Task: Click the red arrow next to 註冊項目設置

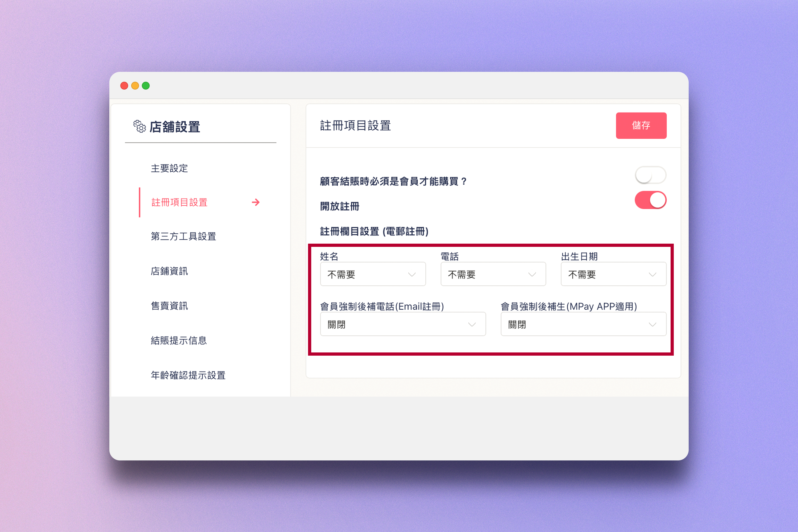Action: tap(256, 202)
